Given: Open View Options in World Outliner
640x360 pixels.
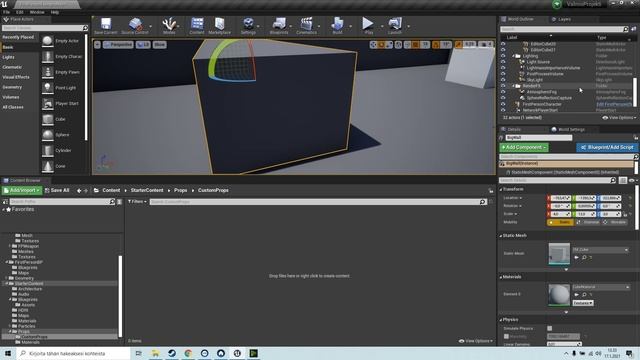Looking at the screenshot, I should tap(619, 118).
